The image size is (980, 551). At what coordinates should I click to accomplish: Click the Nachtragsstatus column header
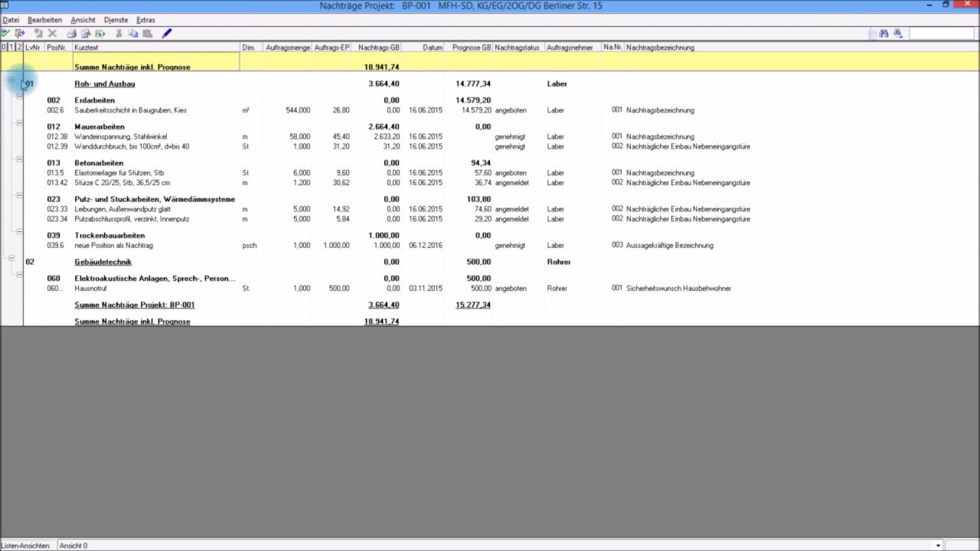tap(517, 47)
